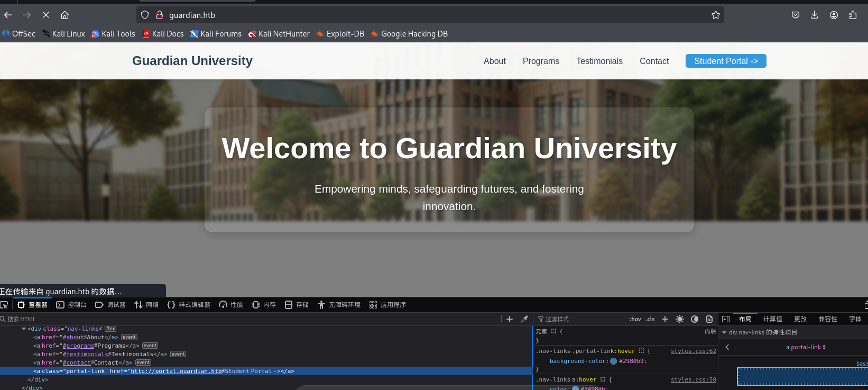Toggle light color scheme simulation sun icon
This screenshot has height=390, width=868.
(680, 319)
